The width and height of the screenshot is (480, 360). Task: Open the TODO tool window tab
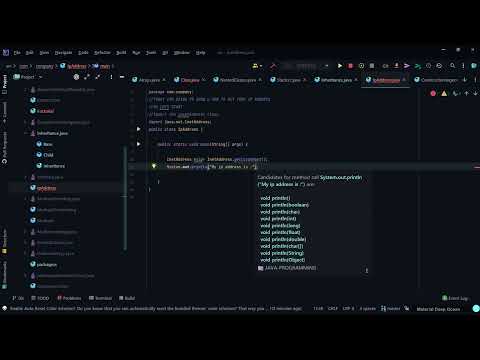tap(40, 298)
